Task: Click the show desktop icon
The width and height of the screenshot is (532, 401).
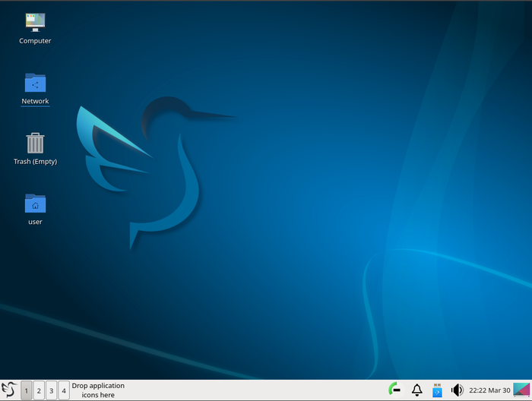Action: [522, 390]
